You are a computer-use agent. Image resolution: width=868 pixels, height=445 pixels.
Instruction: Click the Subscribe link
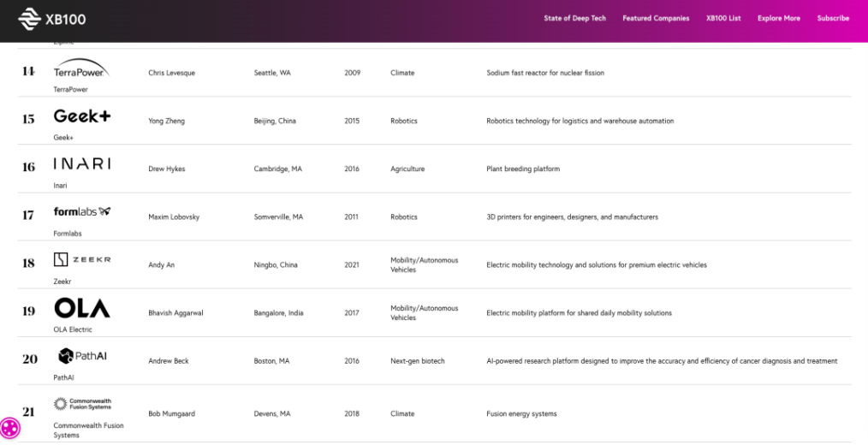coord(833,18)
